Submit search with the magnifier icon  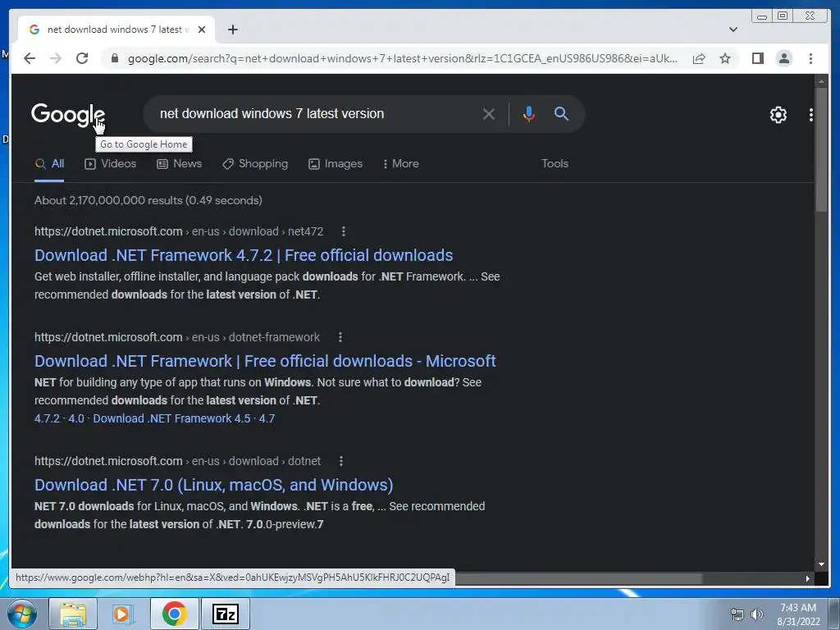[x=561, y=113]
